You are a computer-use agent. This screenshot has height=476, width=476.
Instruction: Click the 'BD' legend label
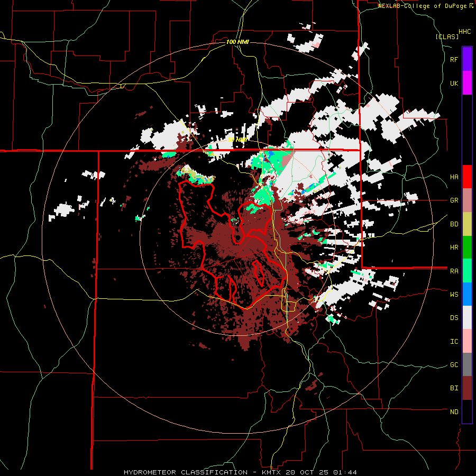[x=454, y=224]
